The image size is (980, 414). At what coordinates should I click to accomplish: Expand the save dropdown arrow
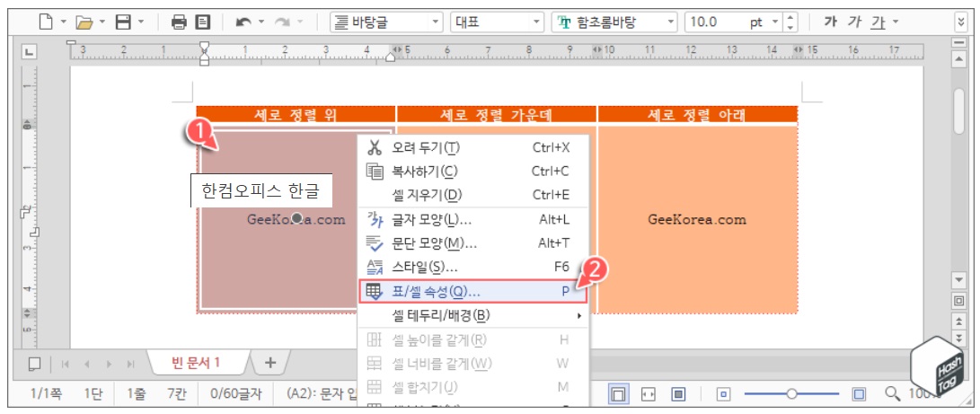141,22
